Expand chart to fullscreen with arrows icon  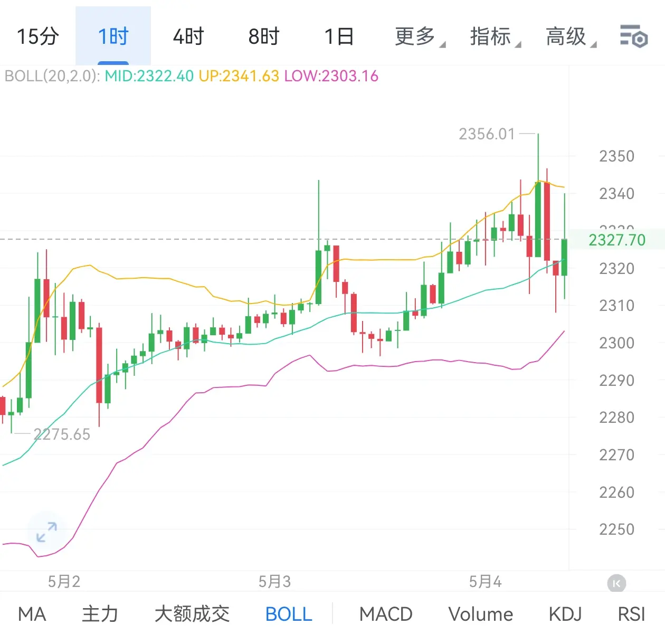point(46,532)
